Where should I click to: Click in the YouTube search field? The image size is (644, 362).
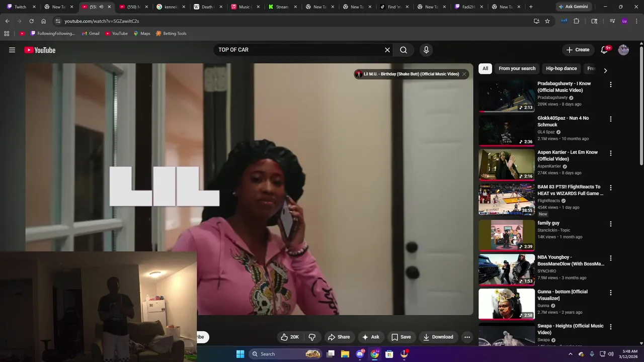[299, 50]
